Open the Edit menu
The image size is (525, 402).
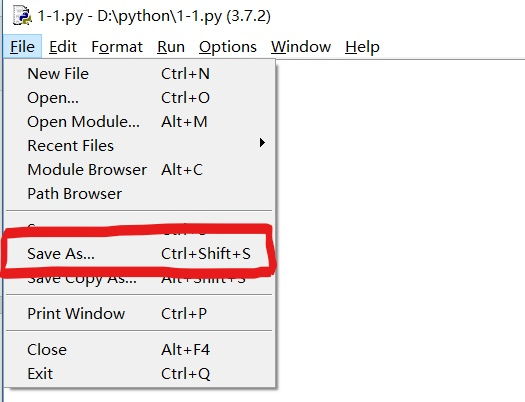point(63,47)
